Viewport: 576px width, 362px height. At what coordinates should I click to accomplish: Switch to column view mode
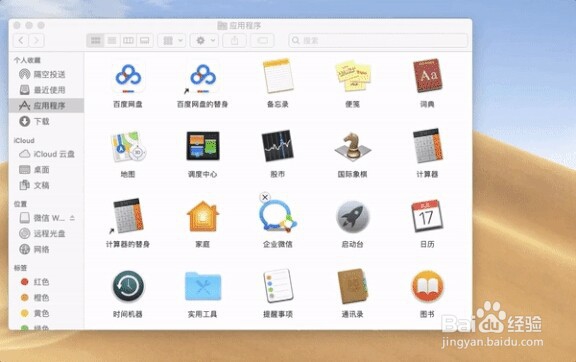coord(128,40)
